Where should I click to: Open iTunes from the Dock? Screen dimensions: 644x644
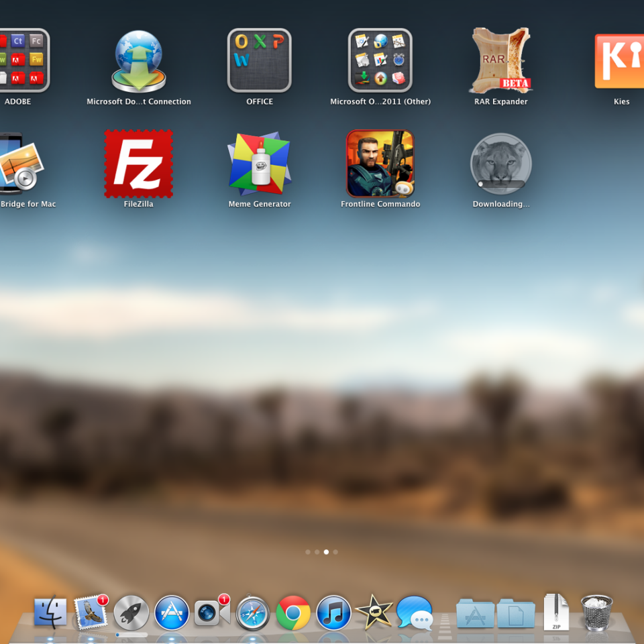pyautogui.click(x=333, y=612)
